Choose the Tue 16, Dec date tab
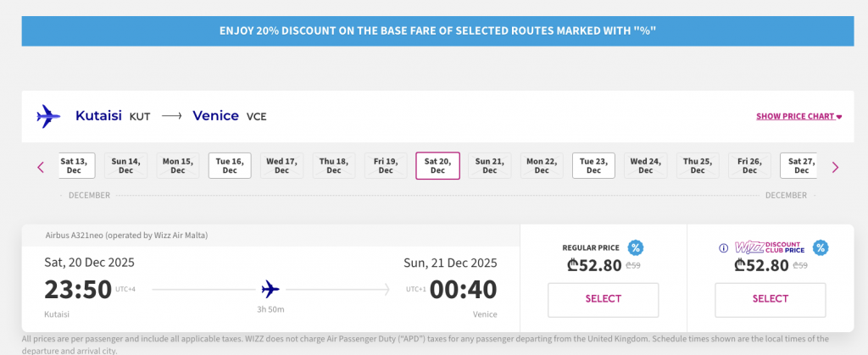Screen dimensions: 868x355 (230, 165)
